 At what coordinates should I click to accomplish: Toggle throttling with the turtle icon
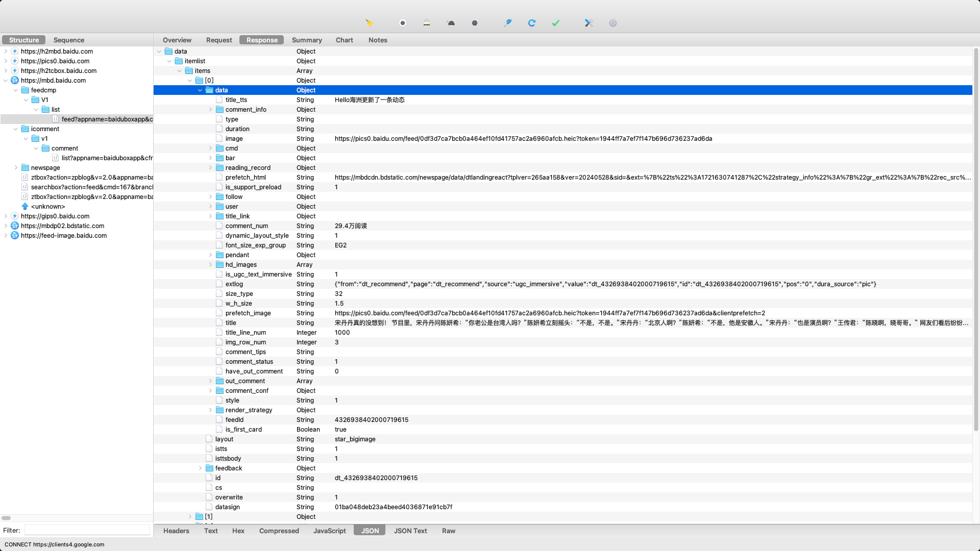pyautogui.click(x=451, y=23)
